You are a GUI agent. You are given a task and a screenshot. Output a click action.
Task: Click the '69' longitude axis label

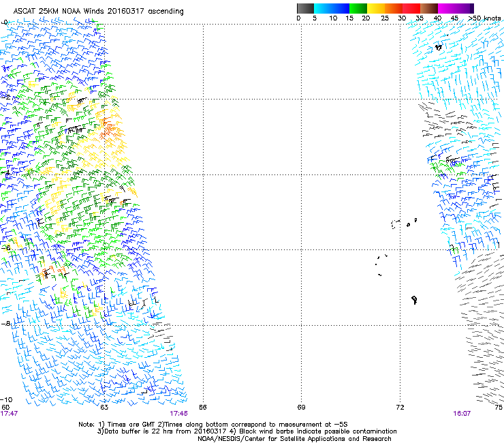301,408
